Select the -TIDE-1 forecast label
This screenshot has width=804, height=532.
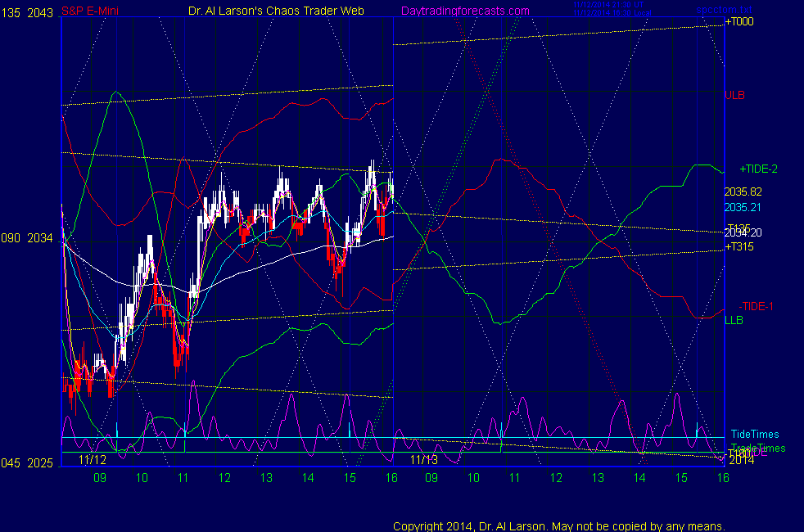pyautogui.click(x=756, y=306)
